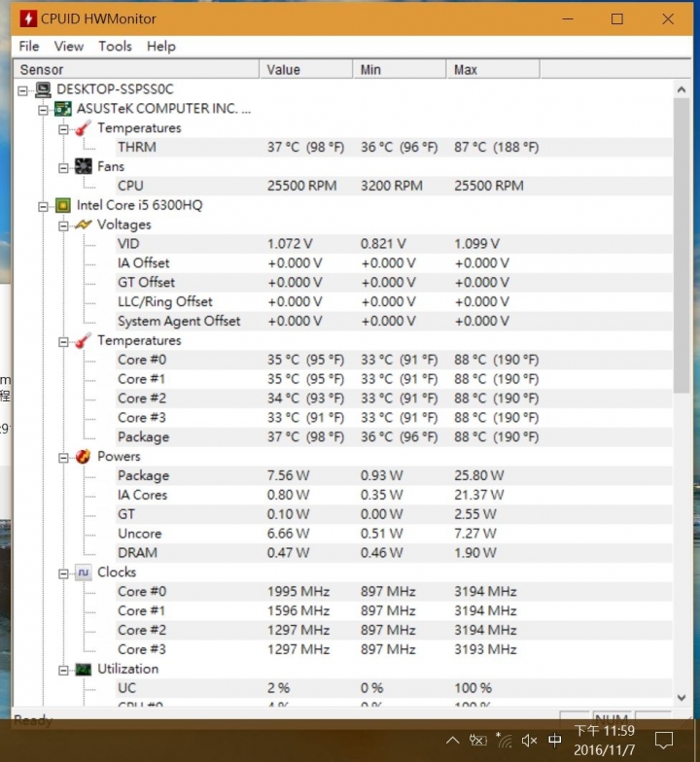This screenshot has width=700, height=762.
Task: Open the File menu
Action: [29, 47]
